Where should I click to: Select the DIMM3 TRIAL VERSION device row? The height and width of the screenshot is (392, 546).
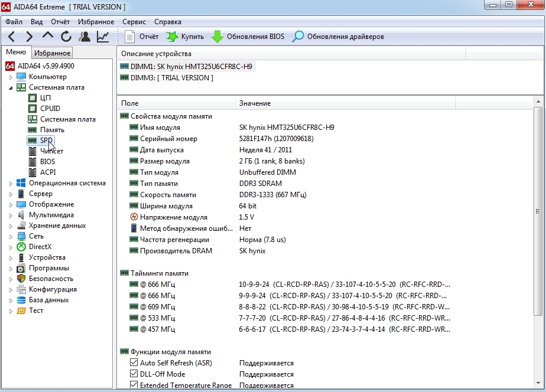click(171, 78)
